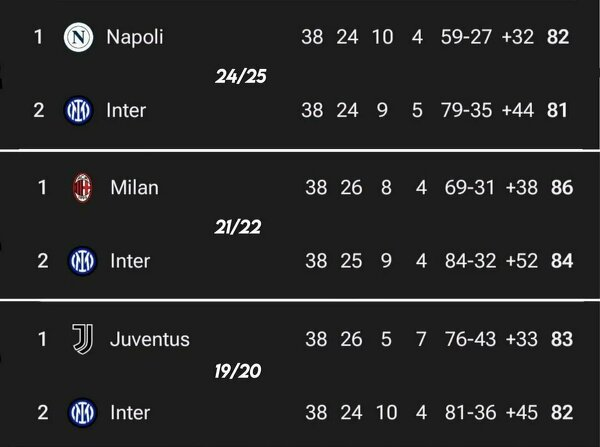The width and height of the screenshot is (600, 447).
Task: Click the 21/22 season label
Action: (x=237, y=226)
